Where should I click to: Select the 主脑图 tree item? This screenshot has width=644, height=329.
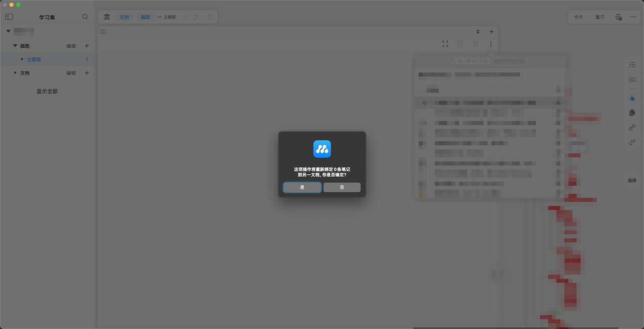click(x=47, y=59)
